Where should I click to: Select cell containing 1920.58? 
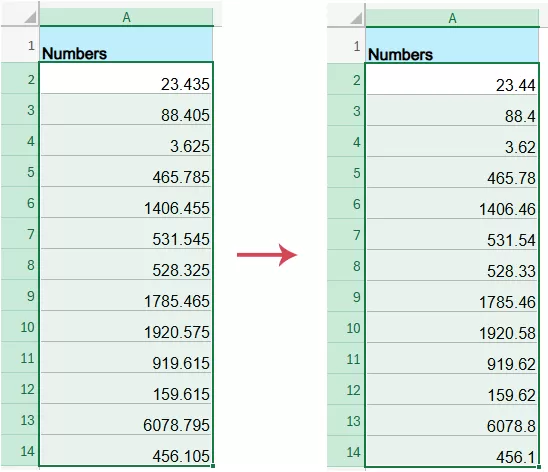(x=452, y=327)
